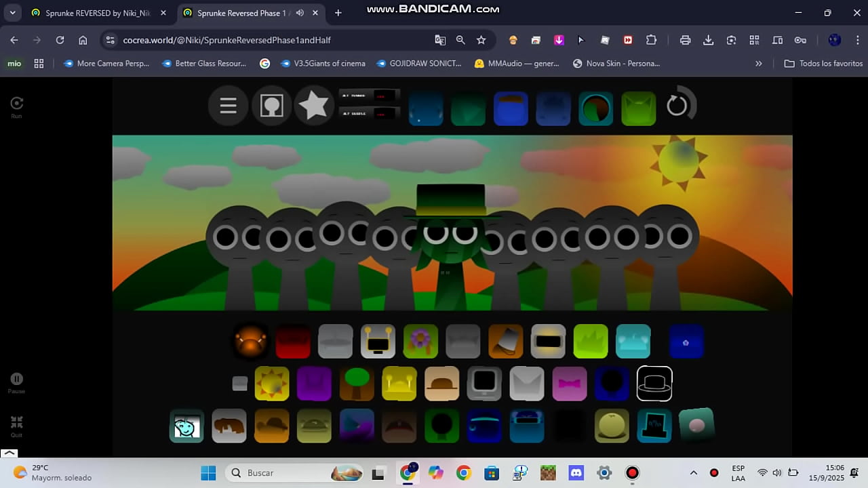Select the pink bow tie icon
Screen dimensions: 868x488
point(569,384)
